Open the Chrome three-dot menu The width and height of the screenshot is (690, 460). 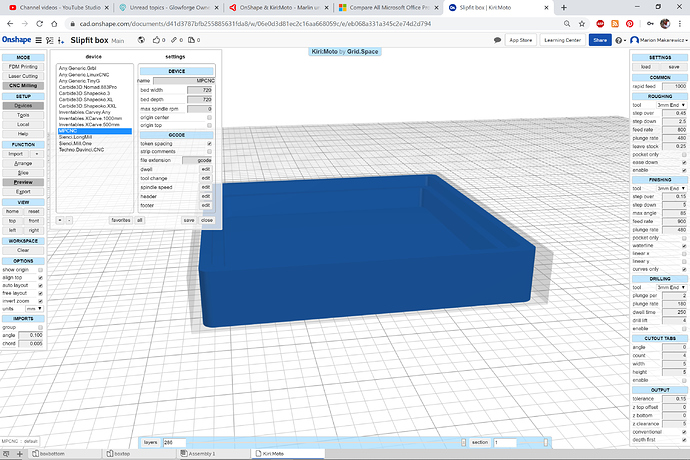680,24
